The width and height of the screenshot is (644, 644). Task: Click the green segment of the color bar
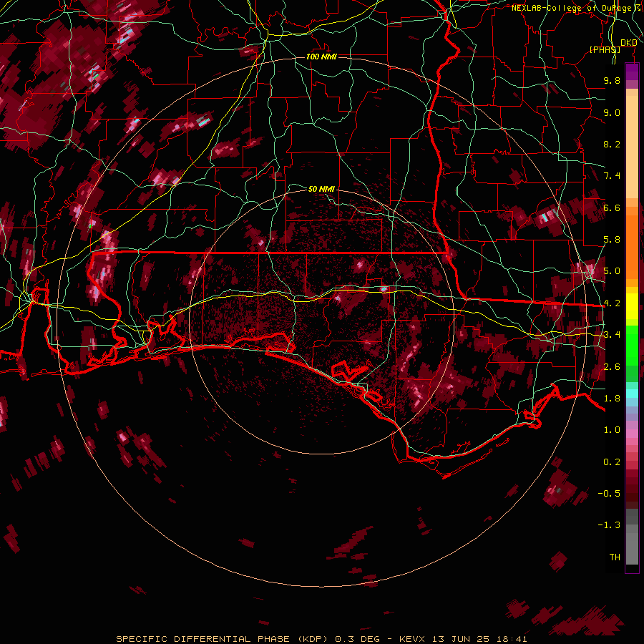[632, 344]
